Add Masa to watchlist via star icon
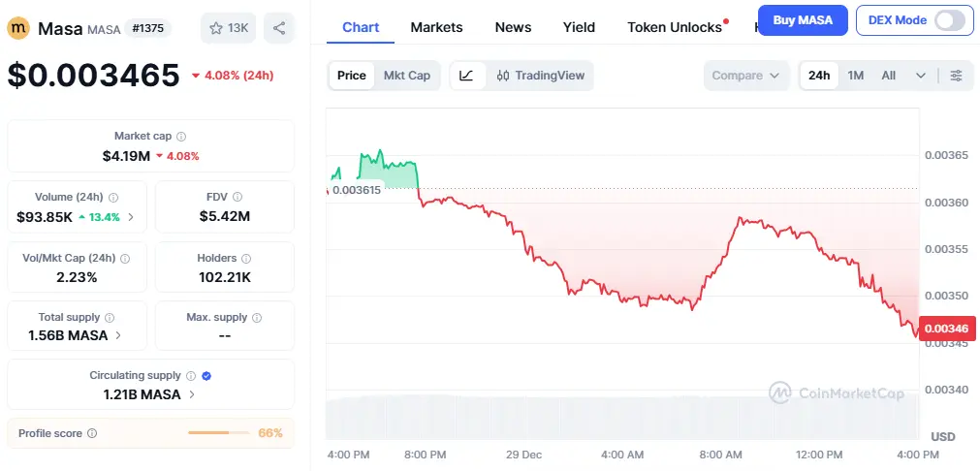Viewport: 980px width, 471px height. click(216, 28)
